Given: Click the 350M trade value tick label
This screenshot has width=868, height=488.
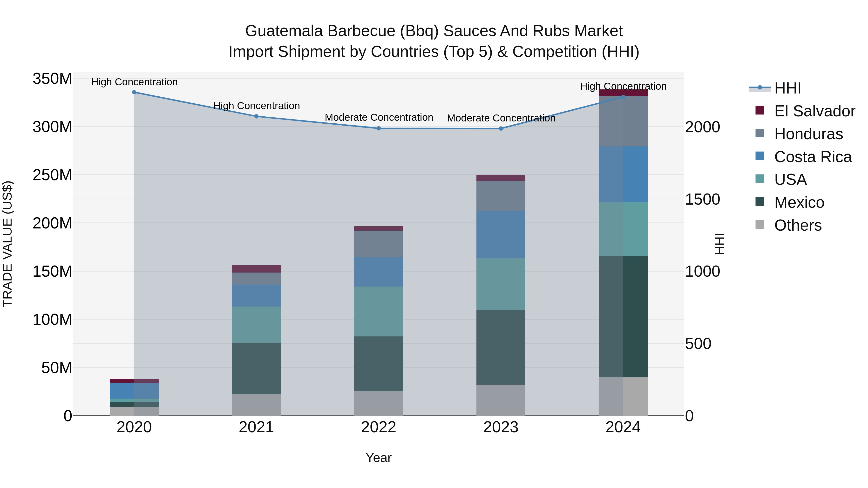Looking at the screenshot, I should click(x=52, y=79).
